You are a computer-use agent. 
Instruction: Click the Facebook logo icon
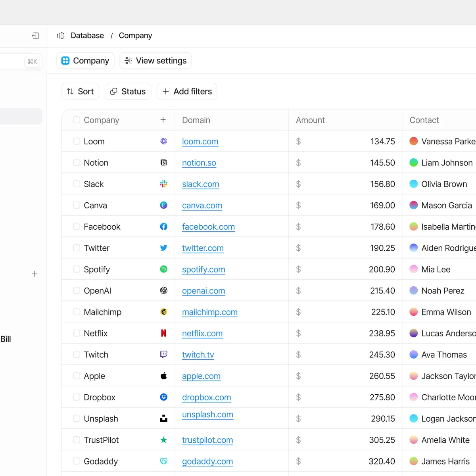pos(163,226)
